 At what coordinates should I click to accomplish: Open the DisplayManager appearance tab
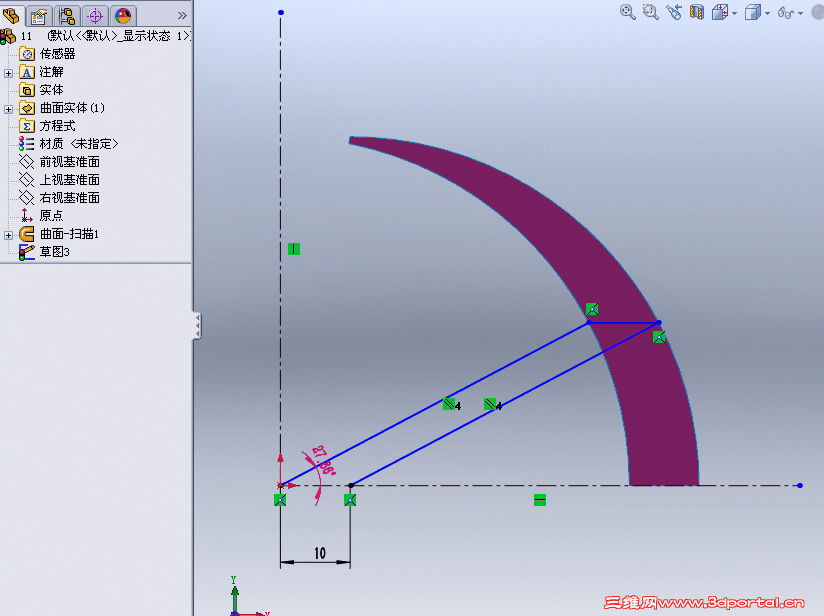pyautogui.click(x=123, y=16)
